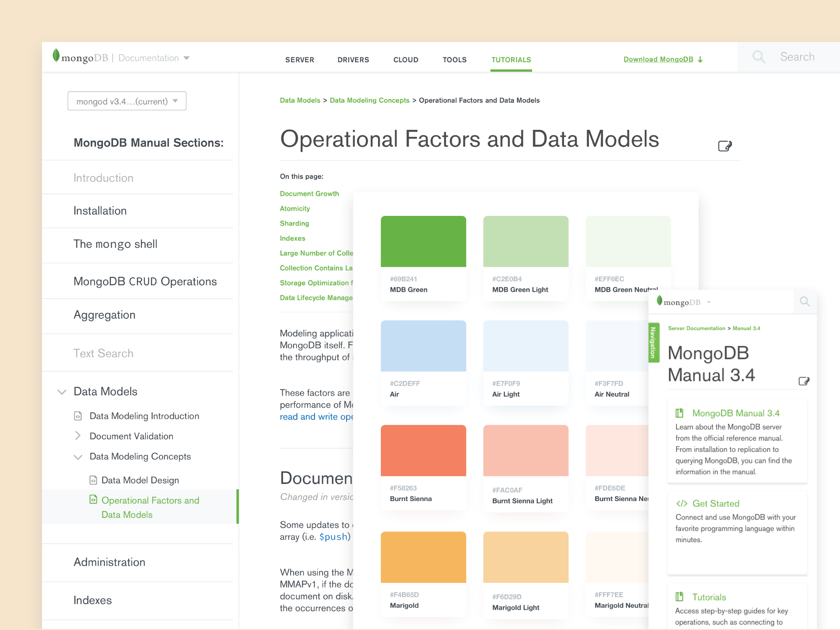840x630 pixels.
Task: Click the Data Modeling Concepts breadcrumb link
Action: 369,100
